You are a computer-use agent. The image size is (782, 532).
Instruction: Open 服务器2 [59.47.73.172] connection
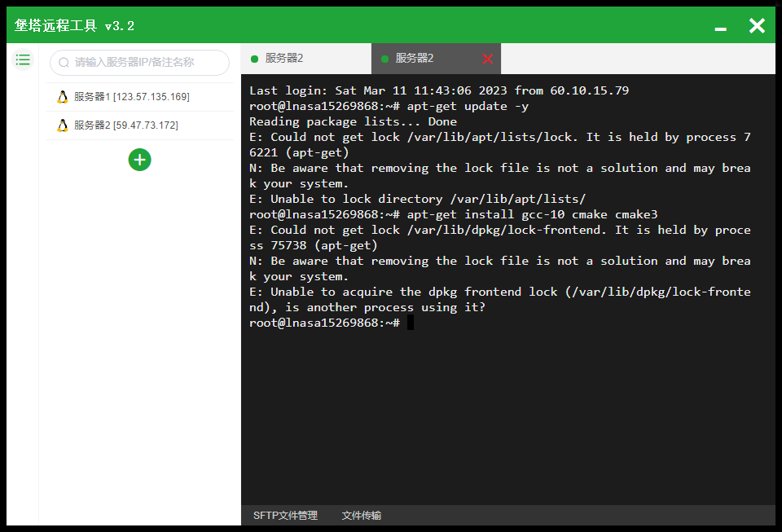[x=139, y=125]
